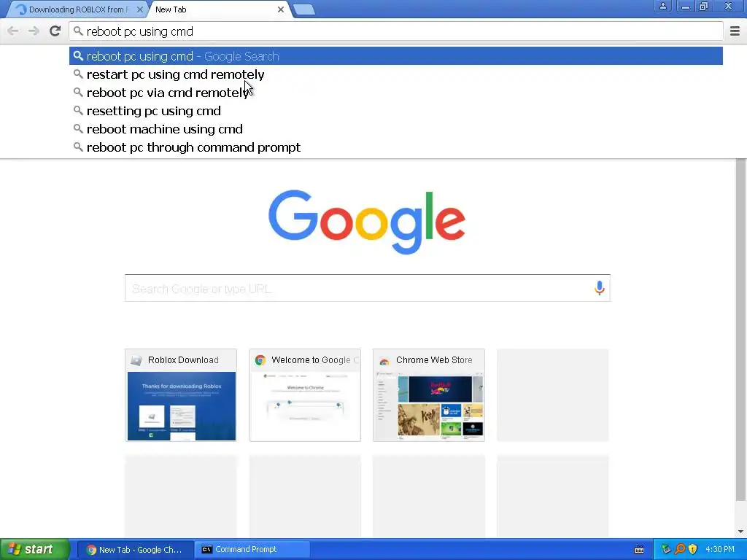Choose suggestion 'reboot pc via cmd remotely'

point(396,93)
